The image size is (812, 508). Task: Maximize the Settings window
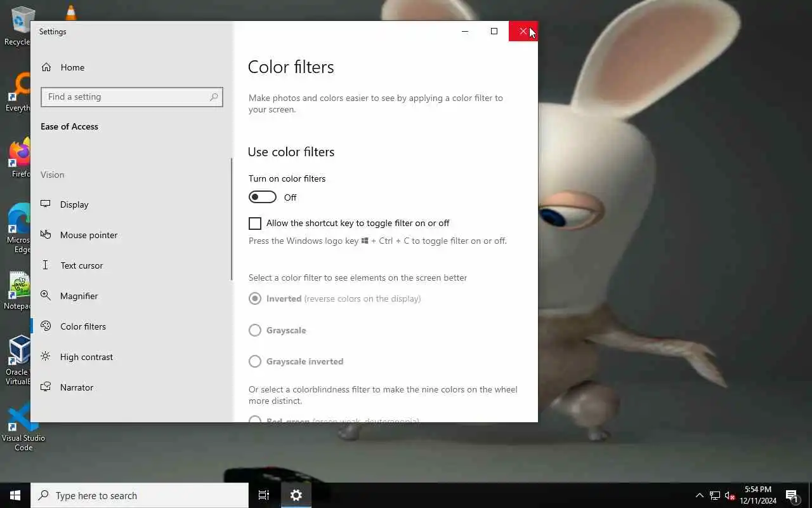(494, 31)
